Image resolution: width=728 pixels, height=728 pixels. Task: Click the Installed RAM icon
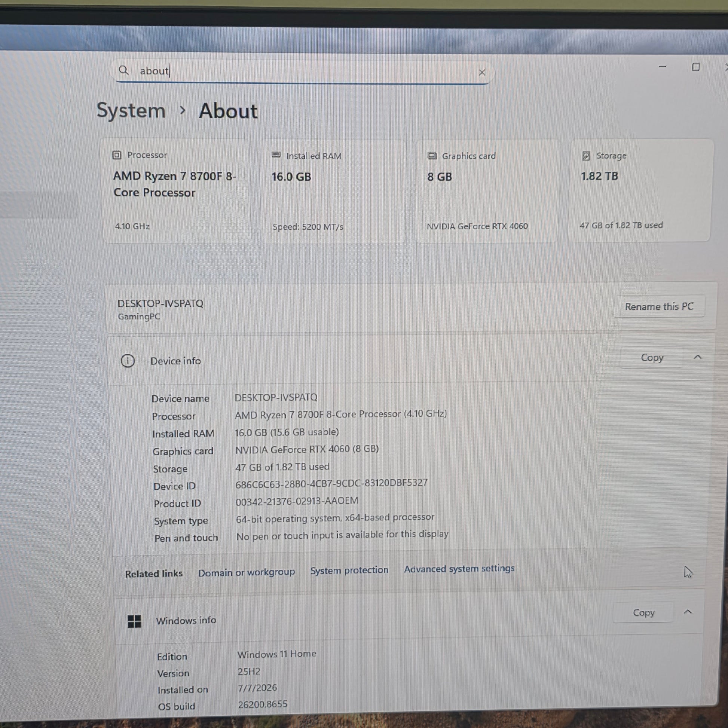click(x=276, y=155)
